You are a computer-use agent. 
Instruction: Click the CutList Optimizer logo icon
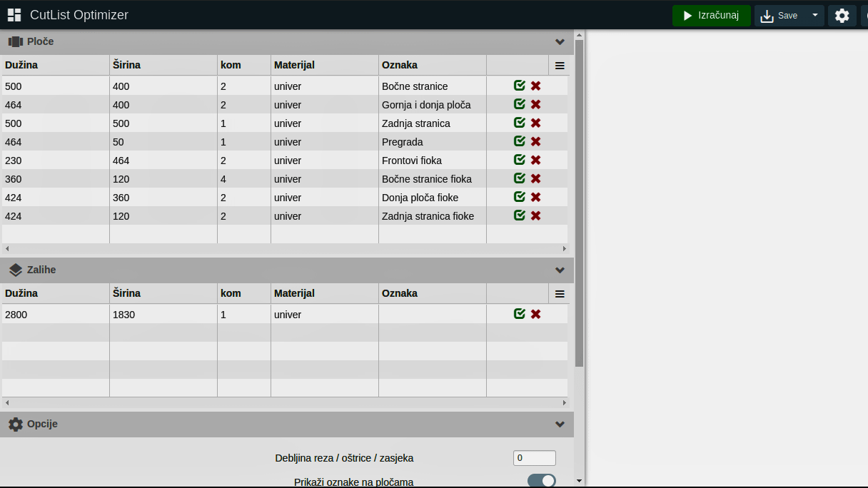coord(14,15)
